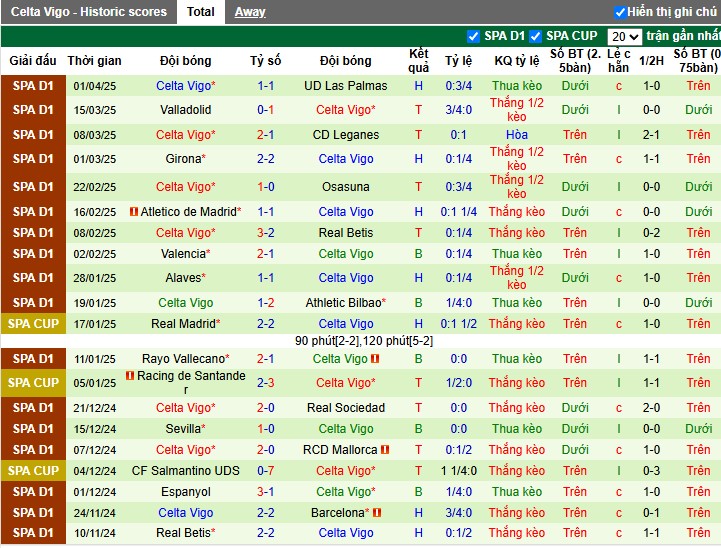Click the 1 1/4:0 odds value
This screenshot has height=548, width=721.
[x=458, y=471]
